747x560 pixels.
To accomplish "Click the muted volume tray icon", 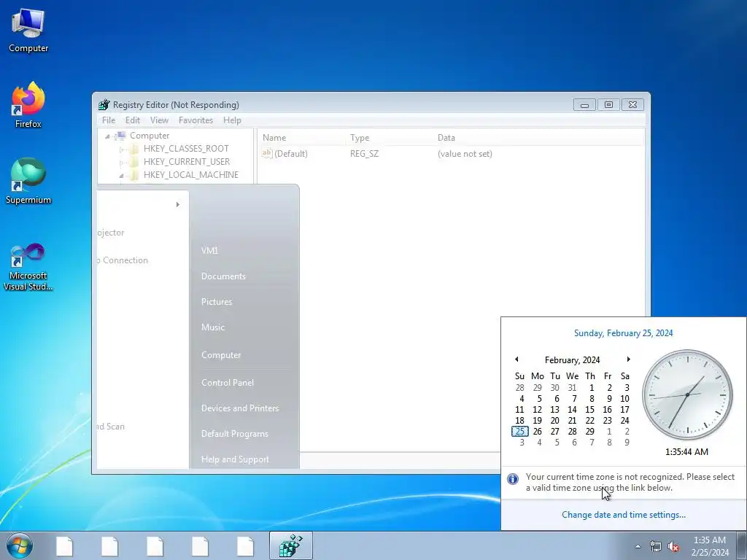I will coord(673,546).
